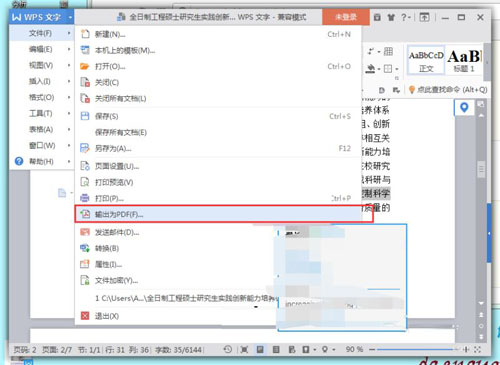
Task: Expand the 编辑(E) edit submenu
Action: coord(42,49)
